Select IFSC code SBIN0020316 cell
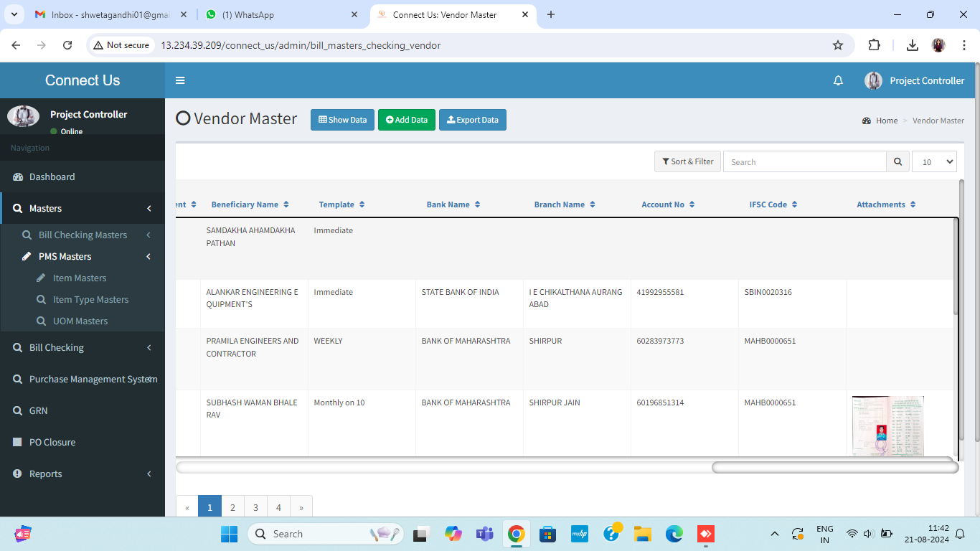The width and height of the screenshot is (980, 551). coord(793,304)
